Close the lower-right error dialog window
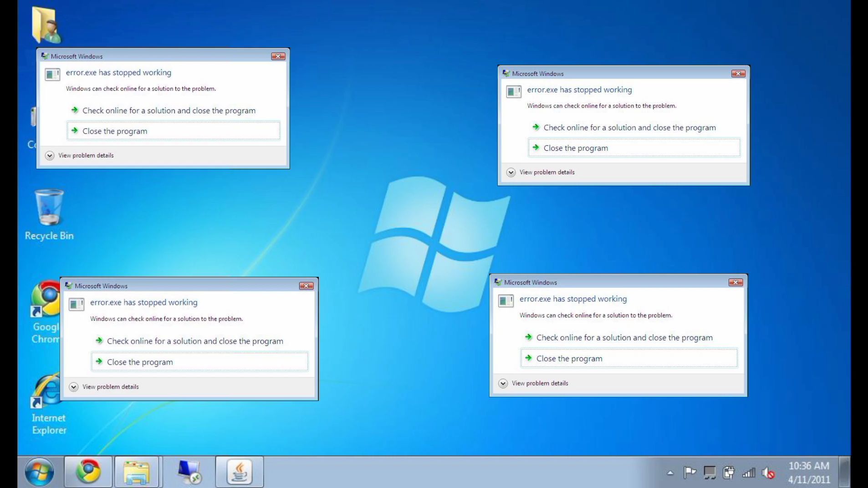The image size is (868, 488). 735,283
